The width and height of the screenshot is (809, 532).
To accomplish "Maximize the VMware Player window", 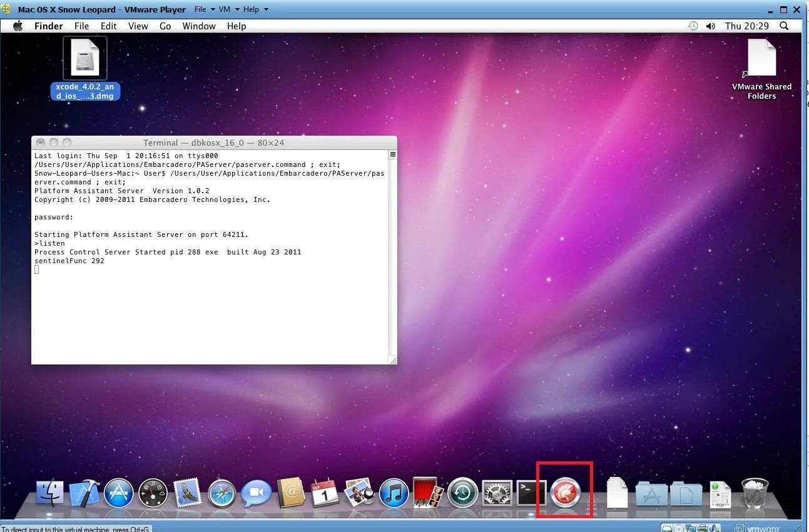I will pos(783,9).
